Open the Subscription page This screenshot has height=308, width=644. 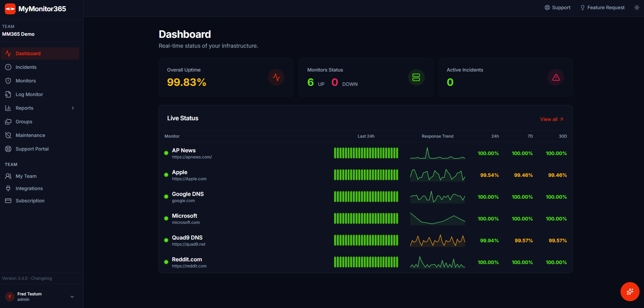[x=40, y=201]
